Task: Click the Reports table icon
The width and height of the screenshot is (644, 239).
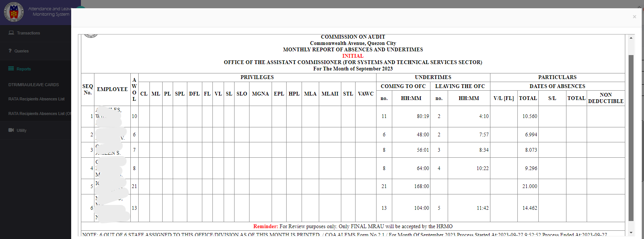Action: pyautogui.click(x=11, y=69)
